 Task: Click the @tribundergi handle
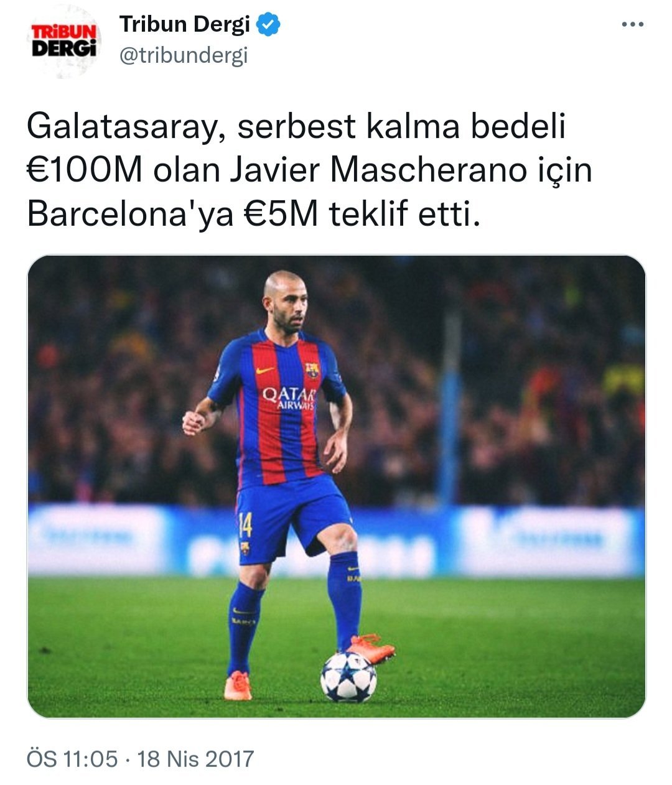pos(184,56)
